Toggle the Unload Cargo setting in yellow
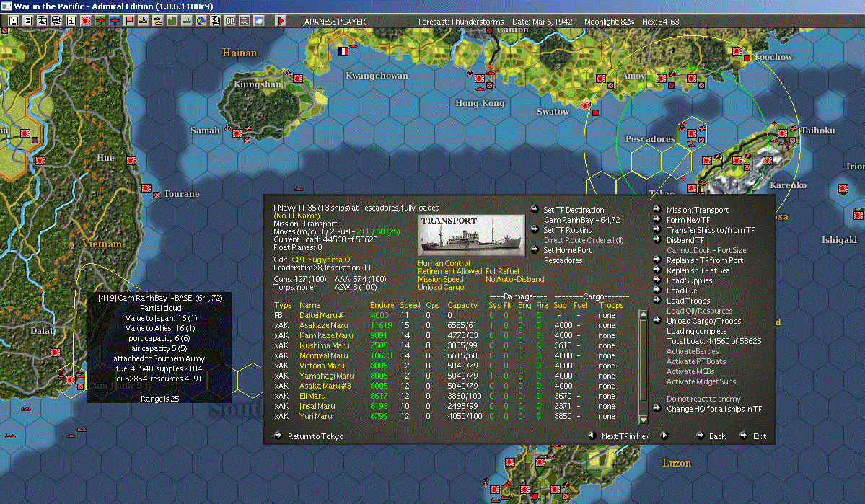 pyautogui.click(x=441, y=287)
